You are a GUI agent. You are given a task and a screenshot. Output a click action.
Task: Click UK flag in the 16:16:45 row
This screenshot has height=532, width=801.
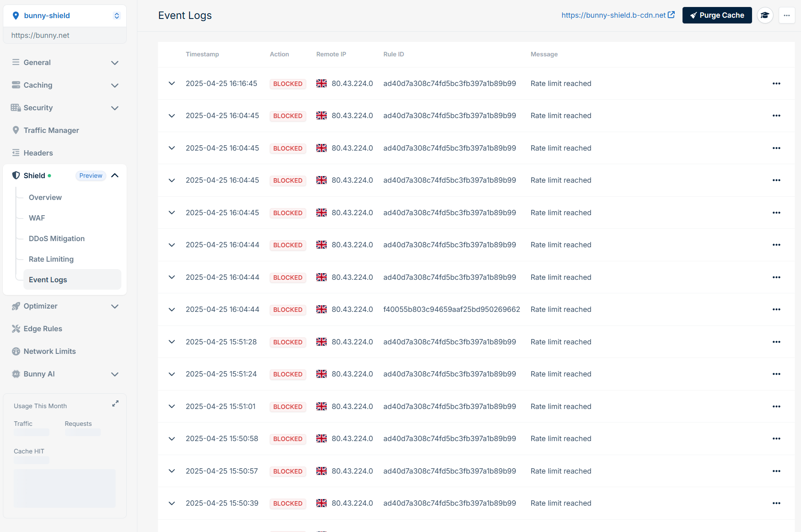pos(321,84)
